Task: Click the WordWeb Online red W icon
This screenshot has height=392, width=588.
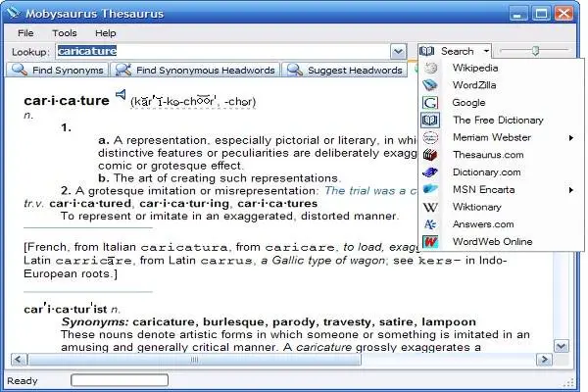Action: (x=430, y=242)
